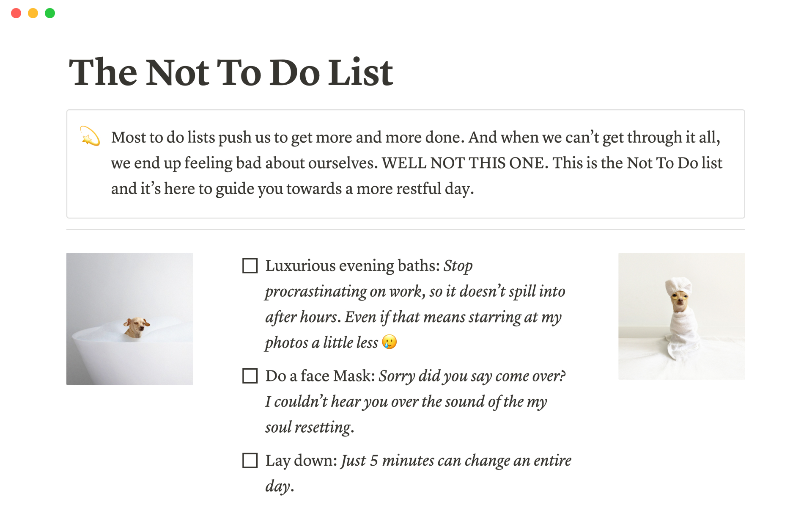This screenshot has height=508, width=812.
Task: Toggle the Lay down checkbox
Action: (x=250, y=461)
